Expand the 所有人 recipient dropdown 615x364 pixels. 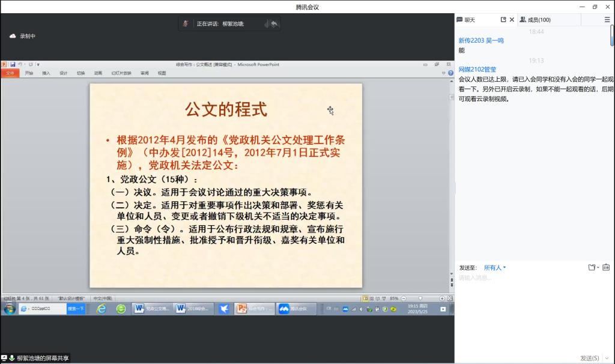[495, 268]
